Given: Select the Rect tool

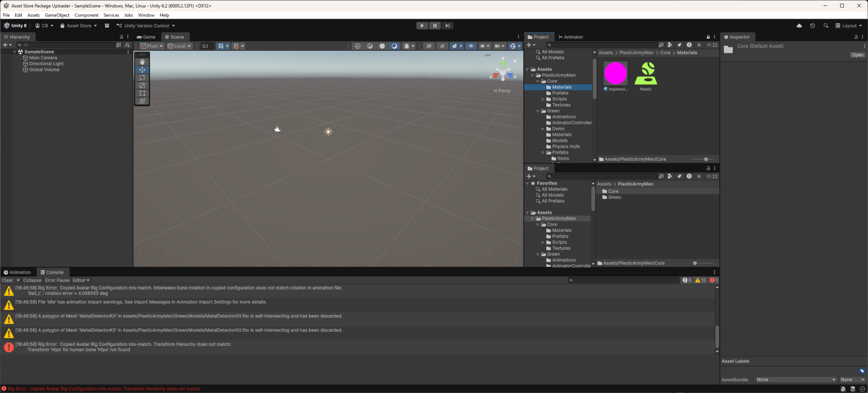Looking at the screenshot, I should pyautogui.click(x=142, y=93).
